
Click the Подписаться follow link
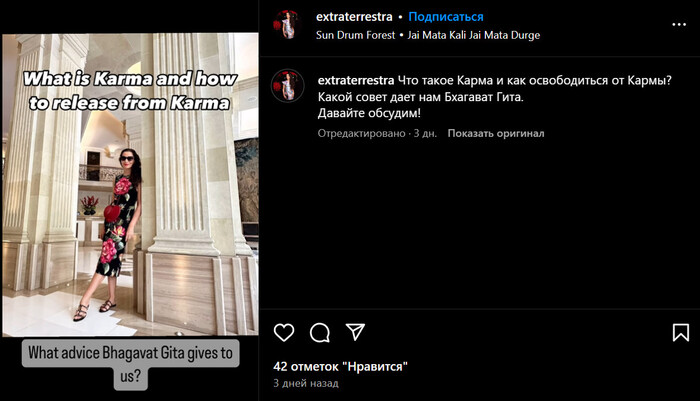tap(446, 17)
